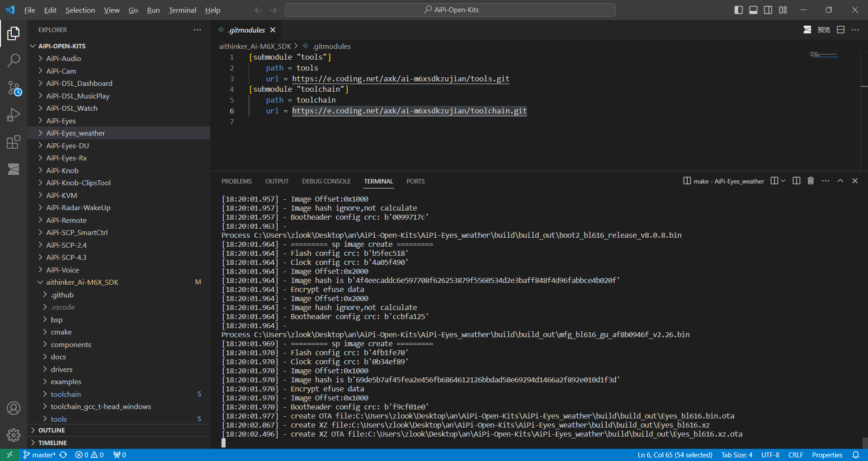
Task: Split the terminal pane
Action: [x=797, y=181]
